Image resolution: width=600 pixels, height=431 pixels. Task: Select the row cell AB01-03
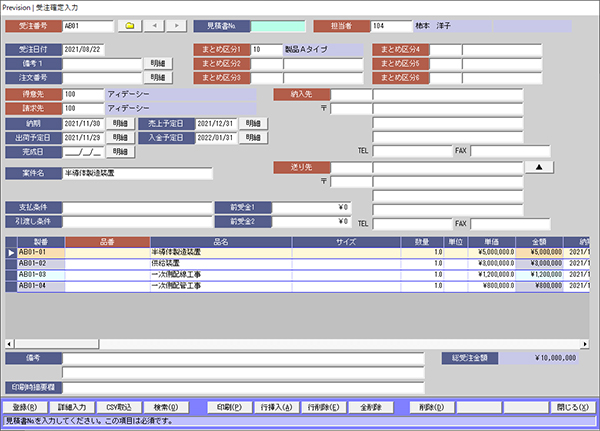(41, 275)
